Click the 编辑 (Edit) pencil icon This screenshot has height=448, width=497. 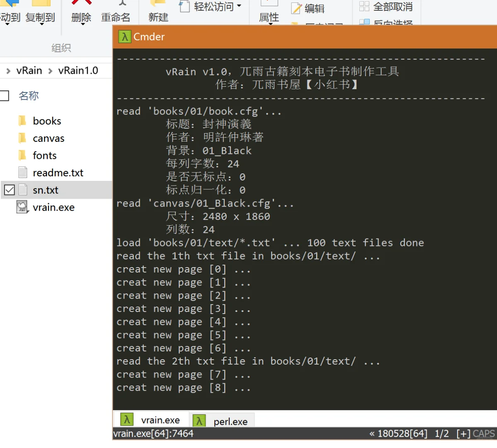click(x=296, y=8)
